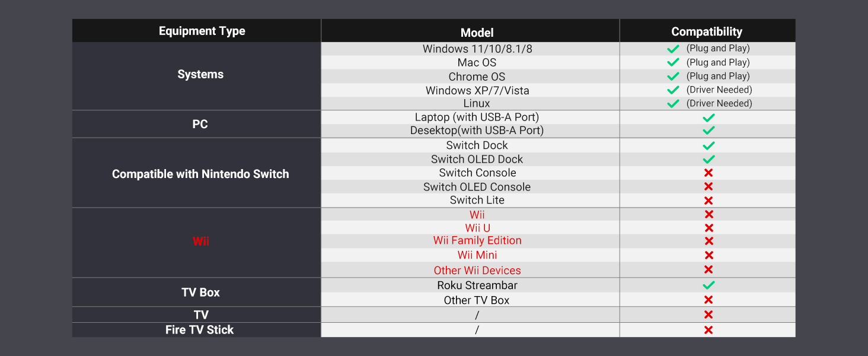Click the TV Box category cell

point(200,293)
